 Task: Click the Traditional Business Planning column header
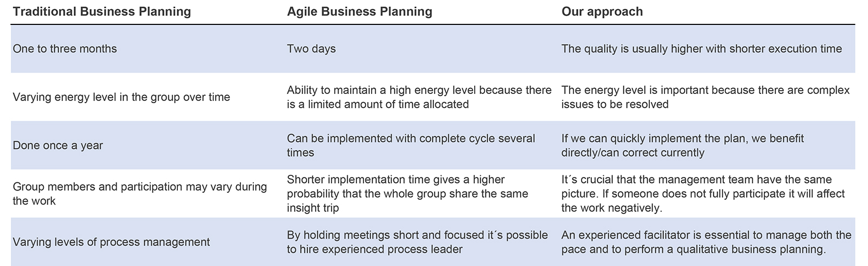(102, 11)
